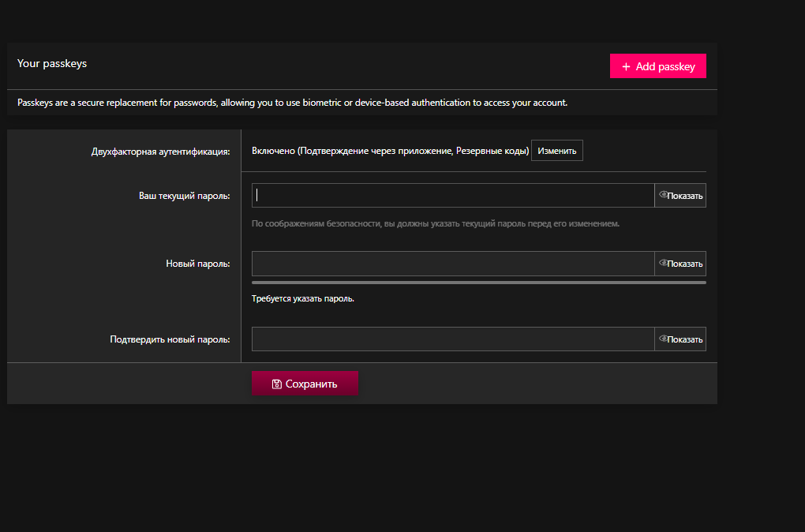
Task: Focus the Подтвердить новый пароль field
Action: [453, 339]
